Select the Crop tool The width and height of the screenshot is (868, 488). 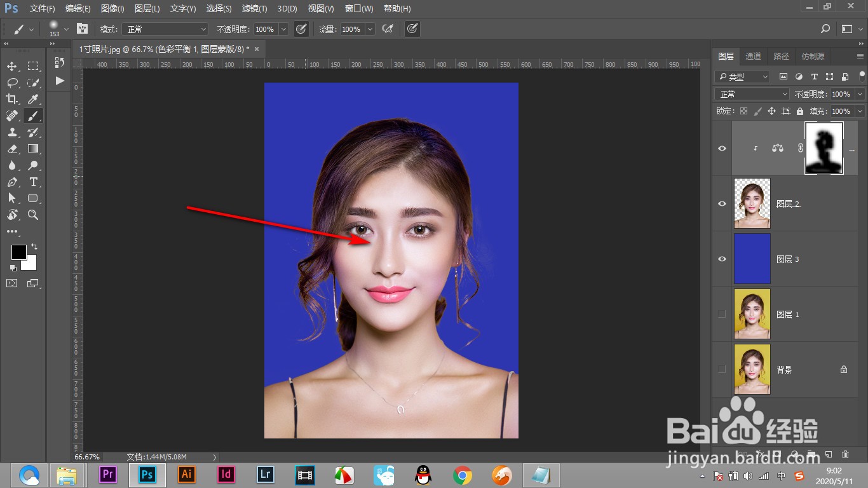pyautogui.click(x=12, y=99)
